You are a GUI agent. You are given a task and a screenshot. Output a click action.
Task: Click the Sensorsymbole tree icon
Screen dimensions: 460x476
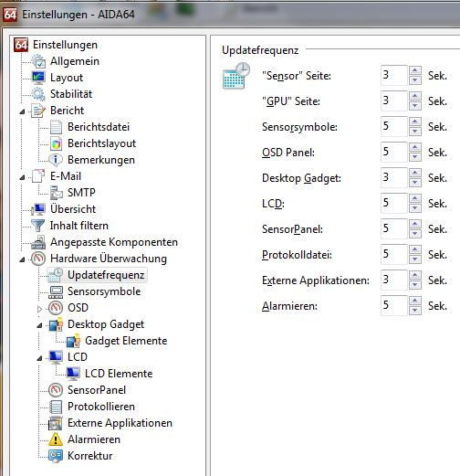56,291
